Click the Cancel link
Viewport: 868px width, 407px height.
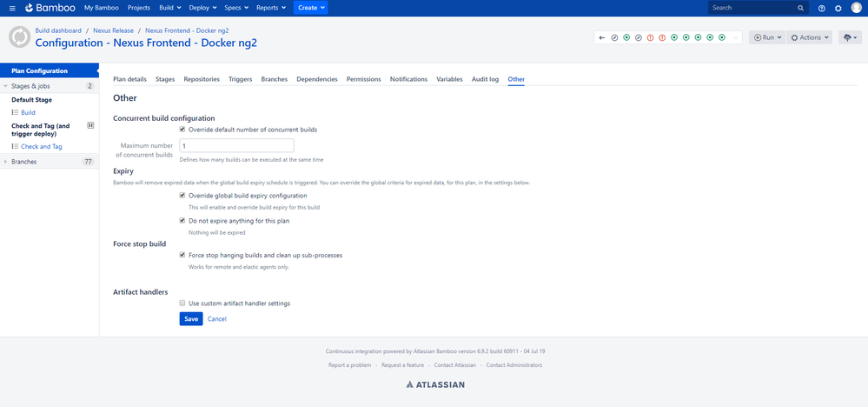217,319
